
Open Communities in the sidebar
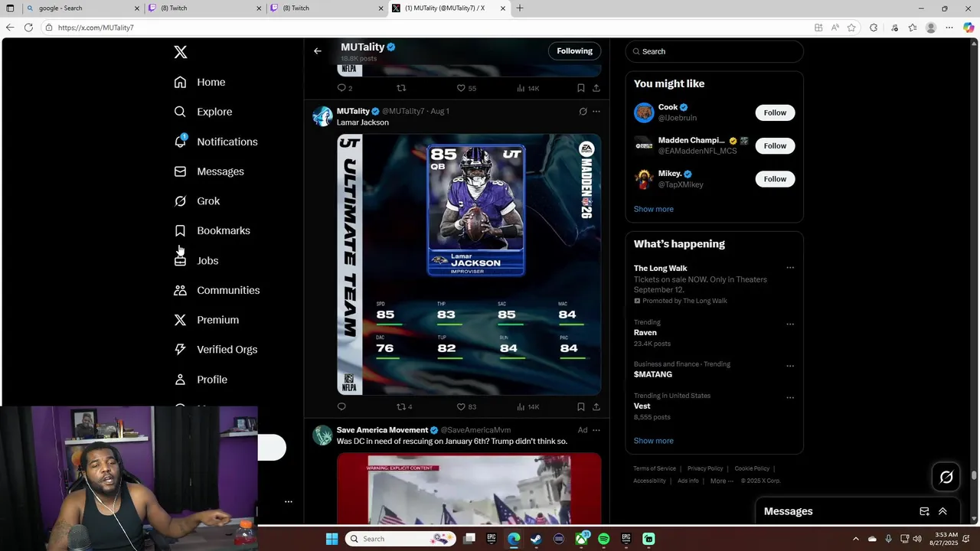[217, 290]
